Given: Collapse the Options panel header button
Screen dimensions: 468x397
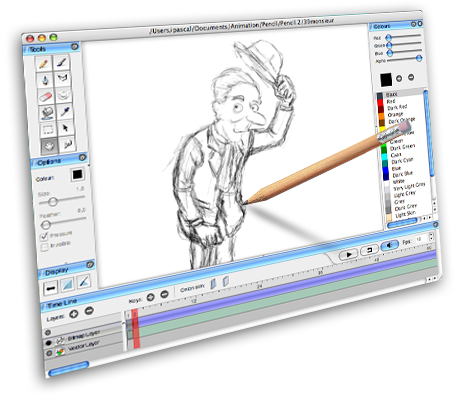Looking at the screenshot, I should click(x=82, y=157).
